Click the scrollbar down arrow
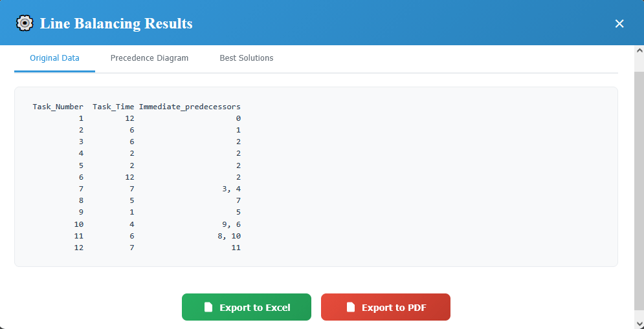 coord(639,324)
